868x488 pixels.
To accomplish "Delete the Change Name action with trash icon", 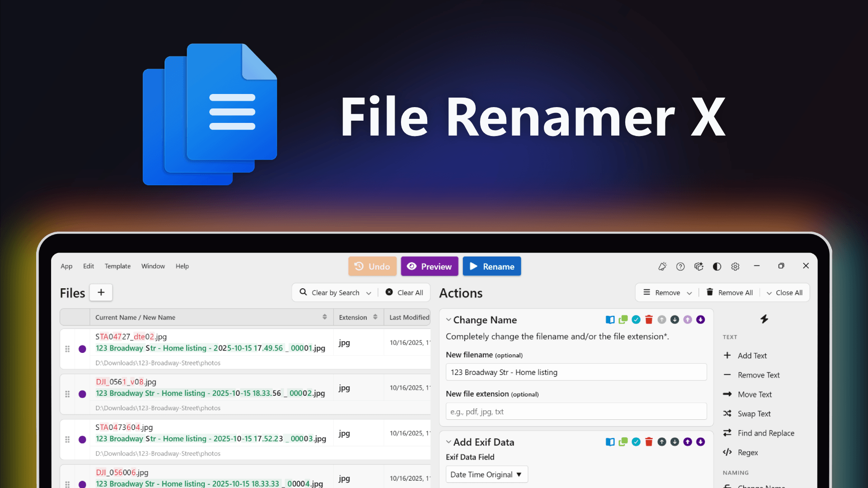I will pyautogui.click(x=649, y=320).
